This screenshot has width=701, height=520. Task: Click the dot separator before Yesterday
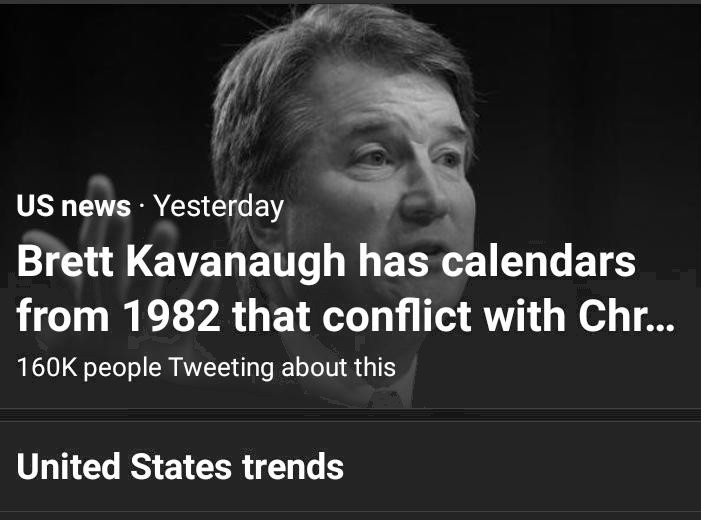pyautogui.click(x=143, y=207)
